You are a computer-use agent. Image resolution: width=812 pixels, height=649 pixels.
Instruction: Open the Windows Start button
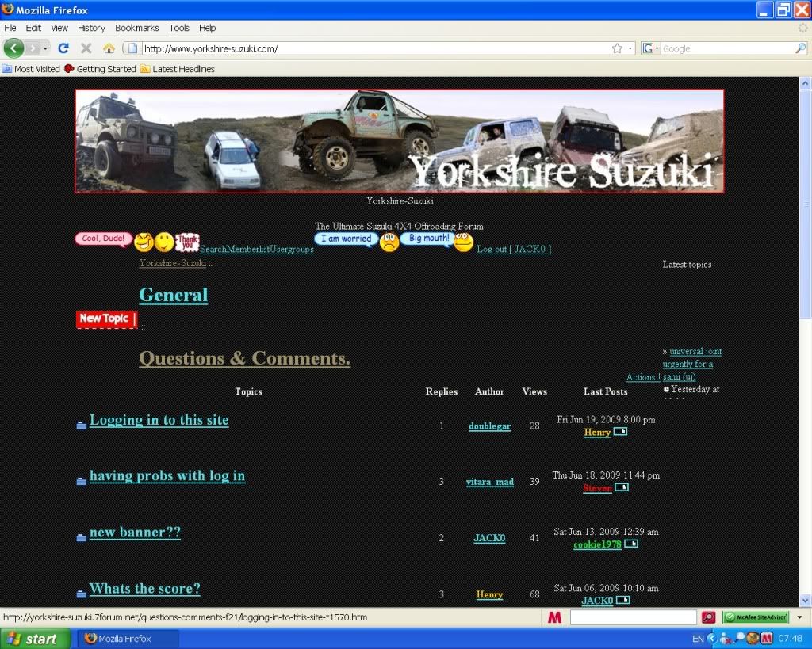coord(35,639)
